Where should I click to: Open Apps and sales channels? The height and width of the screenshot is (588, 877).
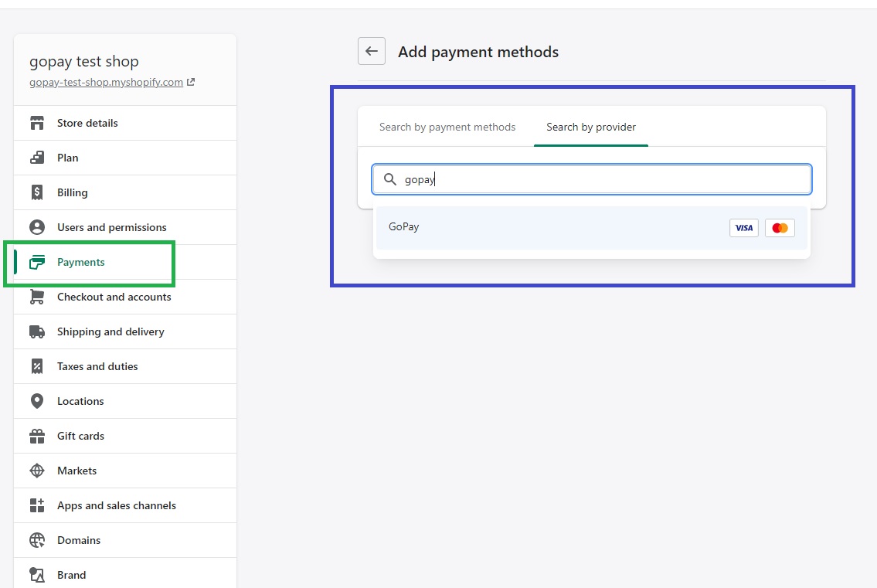coord(125,505)
